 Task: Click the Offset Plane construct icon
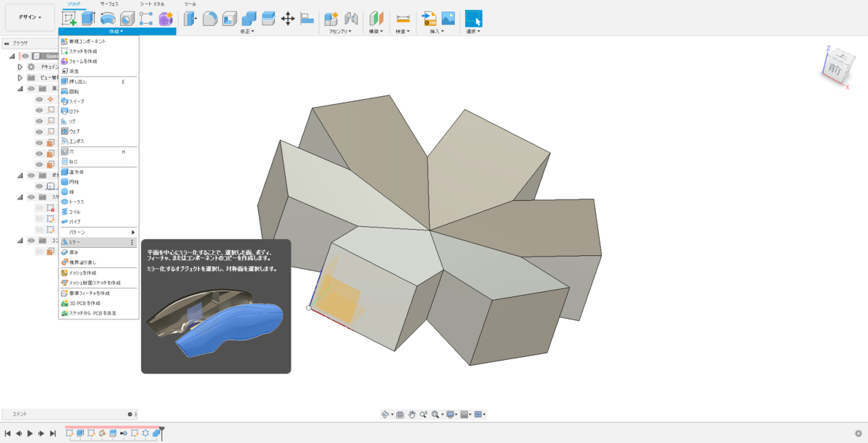[376, 19]
